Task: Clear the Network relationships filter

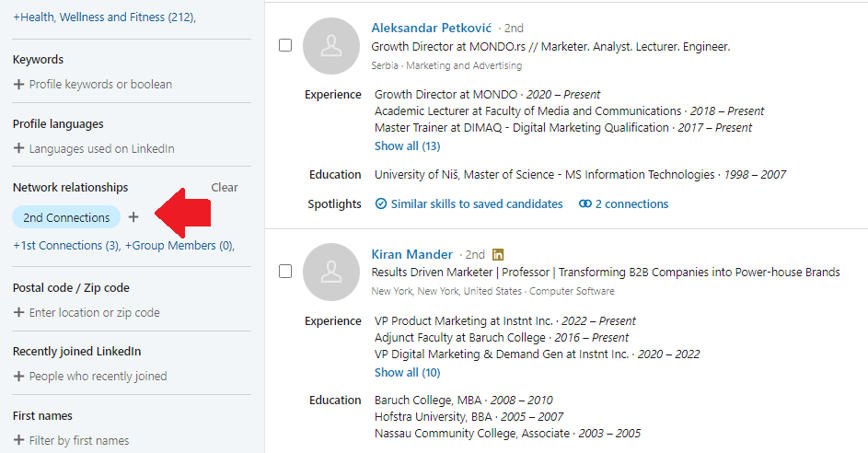Action: click(225, 187)
